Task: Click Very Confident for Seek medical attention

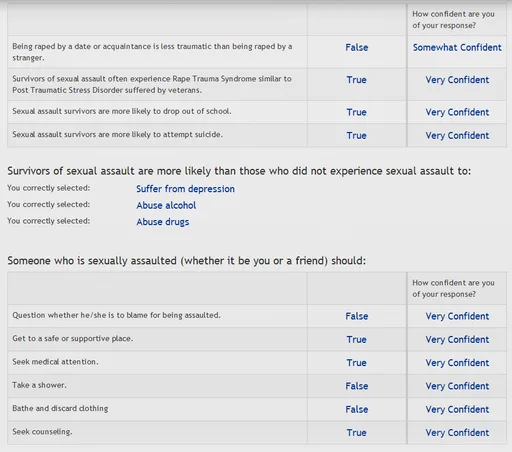Action: (457, 363)
